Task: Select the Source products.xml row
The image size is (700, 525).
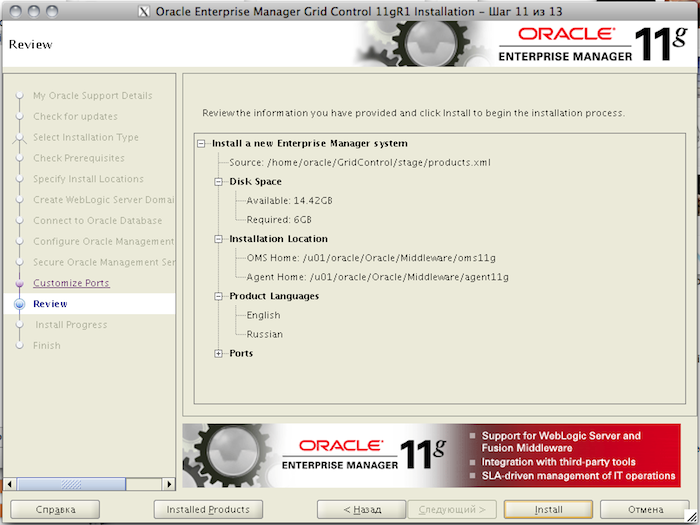Action: tap(360, 162)
